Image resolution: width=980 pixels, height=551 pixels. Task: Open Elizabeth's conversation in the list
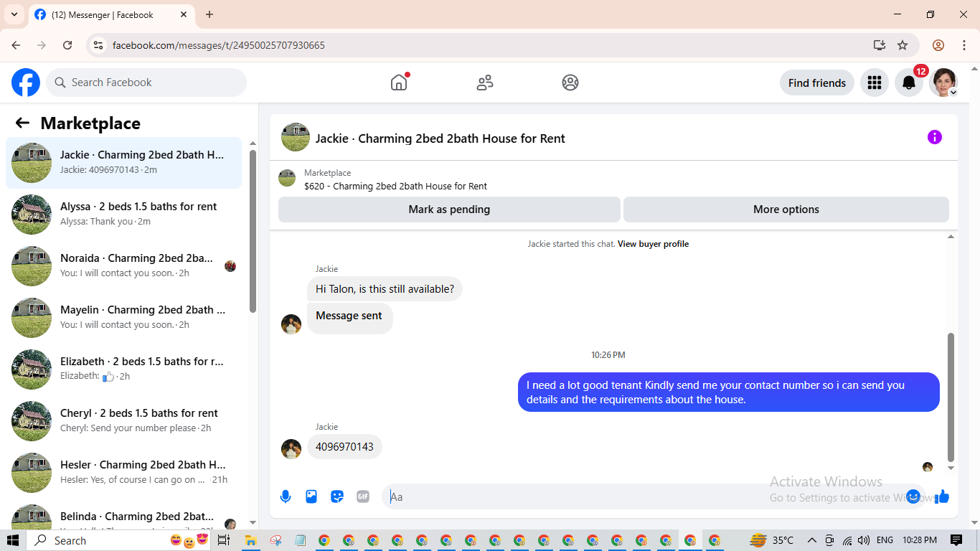pos(123,369)
